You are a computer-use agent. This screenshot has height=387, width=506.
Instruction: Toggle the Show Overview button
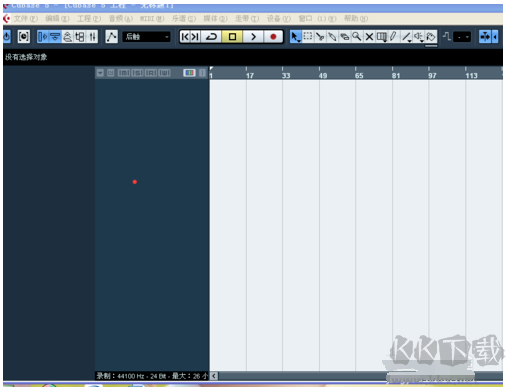tap(67, 37)
